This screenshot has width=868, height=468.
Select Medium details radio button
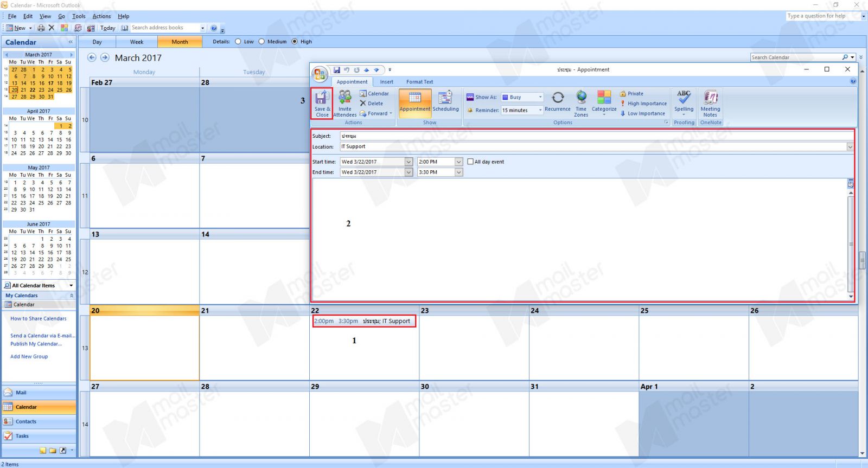[261, 41]
